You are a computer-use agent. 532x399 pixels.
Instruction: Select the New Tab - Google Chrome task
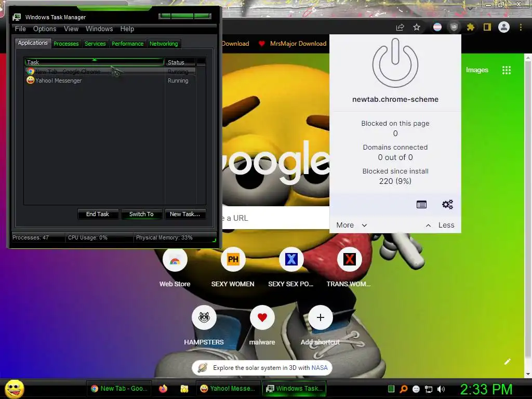point(110,72)
